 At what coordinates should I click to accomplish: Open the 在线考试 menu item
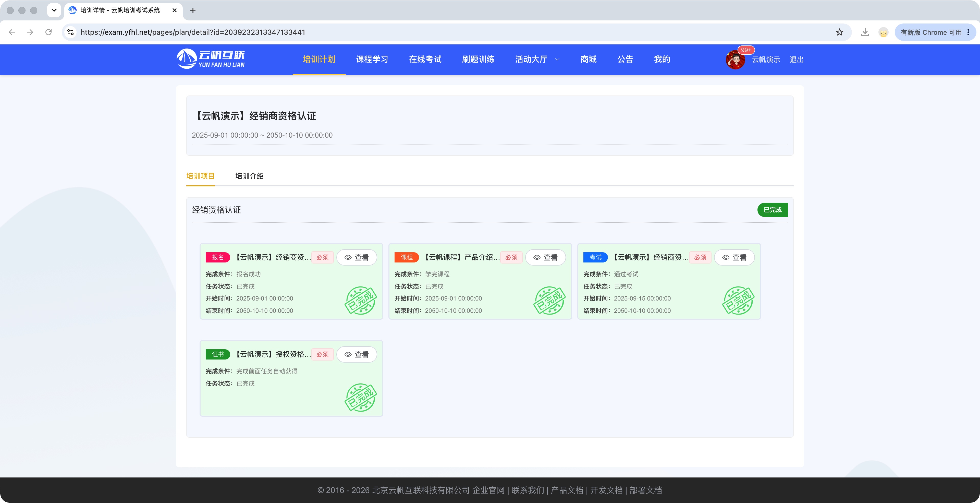click(425, 59)
